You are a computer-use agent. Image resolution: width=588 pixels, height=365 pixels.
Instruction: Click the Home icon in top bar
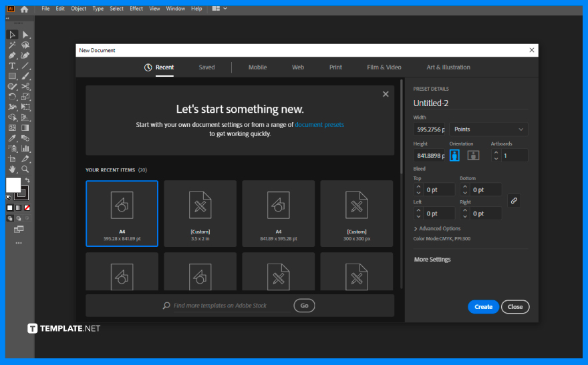click(x=25, y=9)
